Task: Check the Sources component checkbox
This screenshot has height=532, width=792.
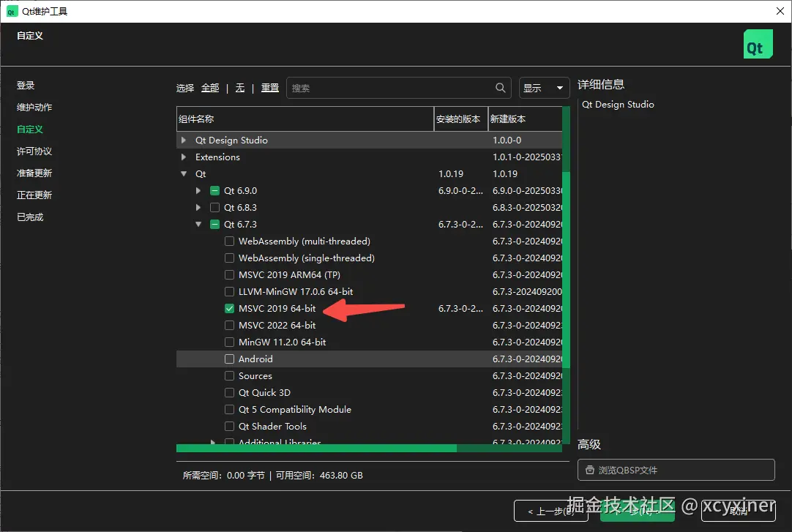Action: click(229, 375)
